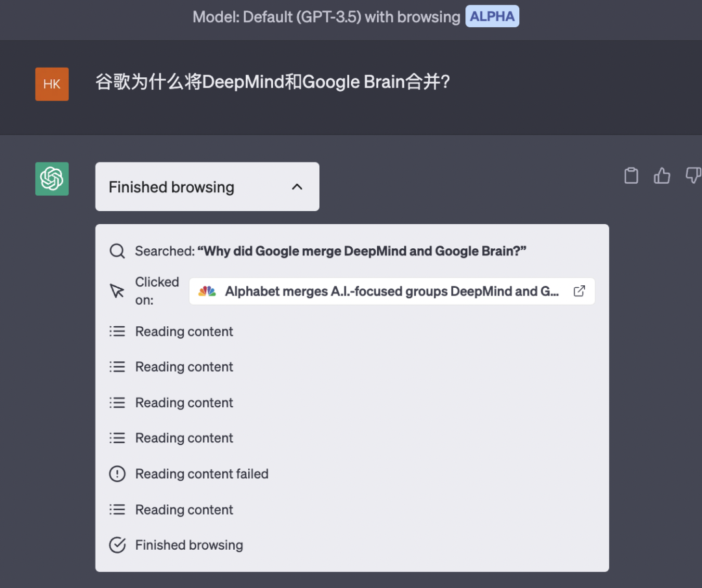Click the Model: Default (GPT-3.5) header text
This screenshot has width=702, height=588.
326,17
